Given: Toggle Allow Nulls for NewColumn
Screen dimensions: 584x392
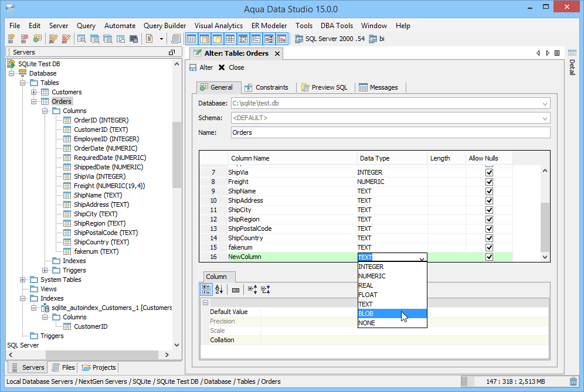Looking at the screenshot, I should [490, 257].
